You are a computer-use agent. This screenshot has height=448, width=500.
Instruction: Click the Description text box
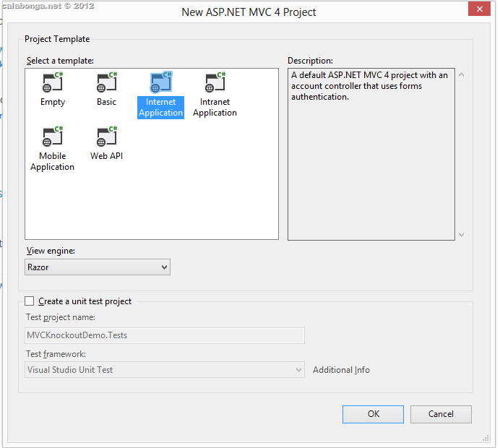pyautogui.click(x=371, y=154)
